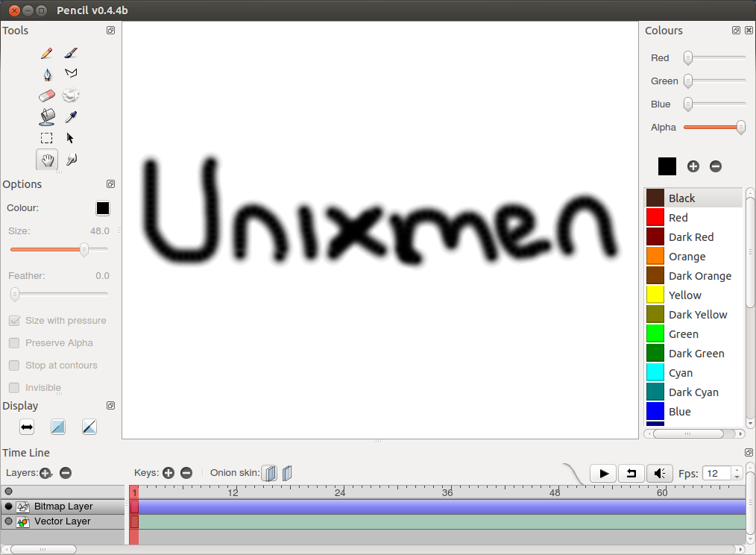The width and height of the screenshot is (756, 555).
Task: Click the middle Display panel icon
Action: (x=58, y=427)
